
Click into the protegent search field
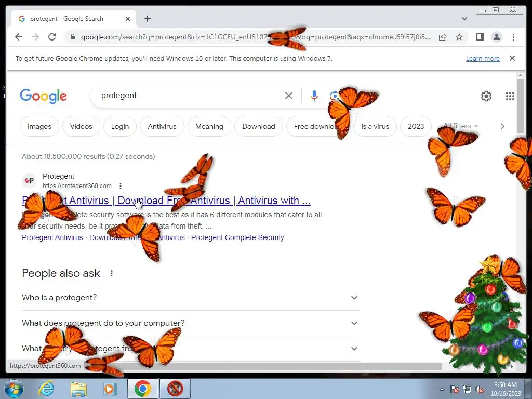(190, 96)
